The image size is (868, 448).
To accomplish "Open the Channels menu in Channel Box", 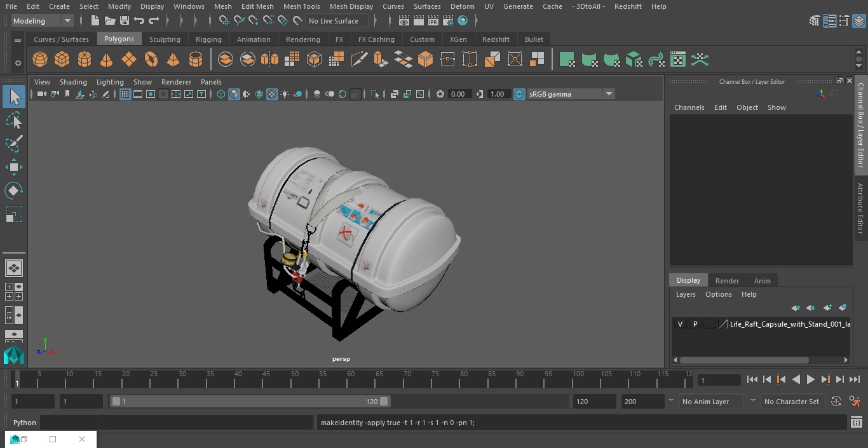I will pyautogui.click(x=689, y=107).
